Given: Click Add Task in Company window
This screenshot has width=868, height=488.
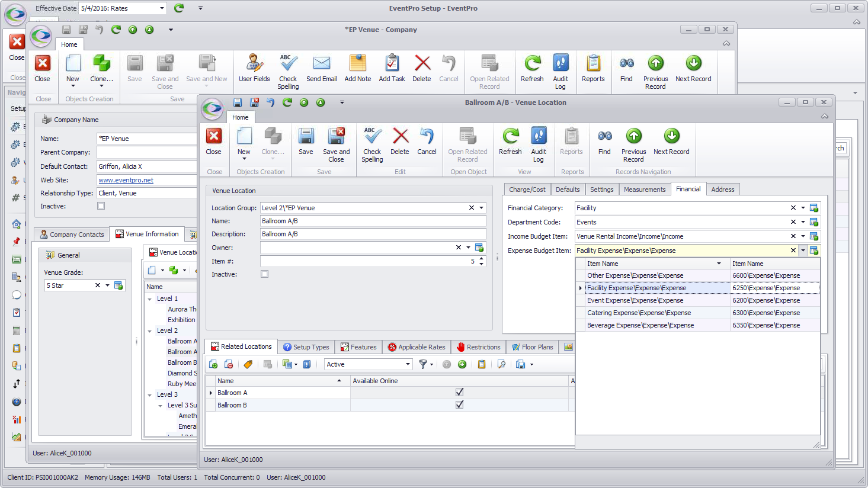Looking at the screenshot, I should 392,69.
